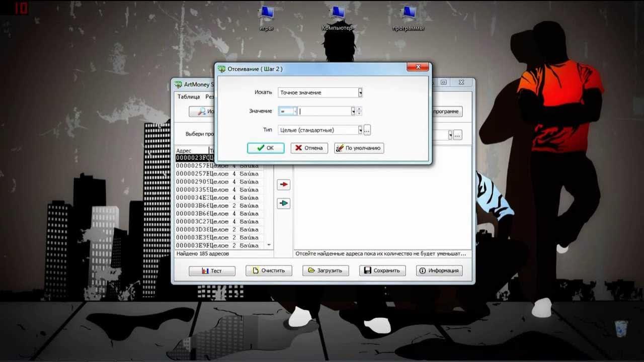
Task: Click the Загрузить button
Action: pyautogui.click(x=326, y=270)
